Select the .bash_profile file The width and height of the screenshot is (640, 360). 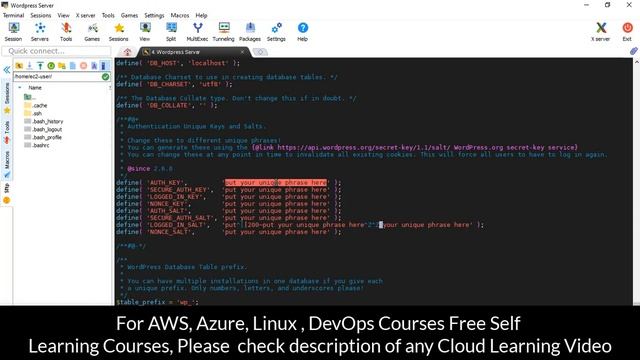[x=42, y=137]
